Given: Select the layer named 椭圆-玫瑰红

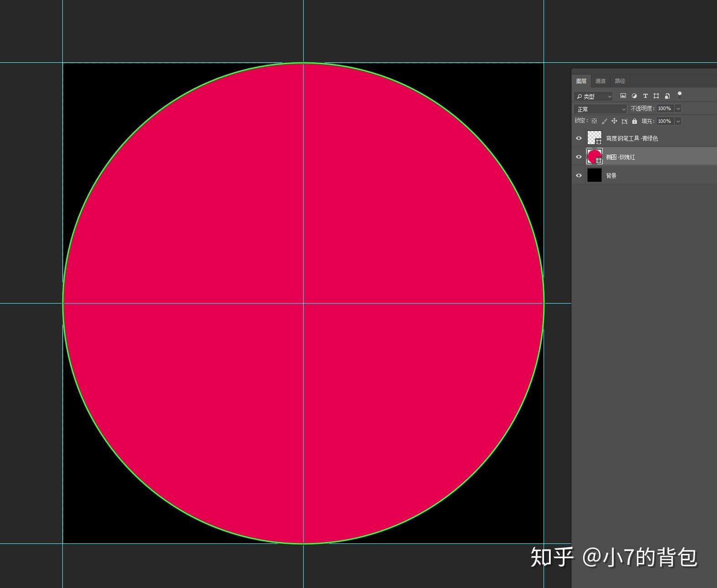Looking at the screenshot, I should click(x=620, y=157).
